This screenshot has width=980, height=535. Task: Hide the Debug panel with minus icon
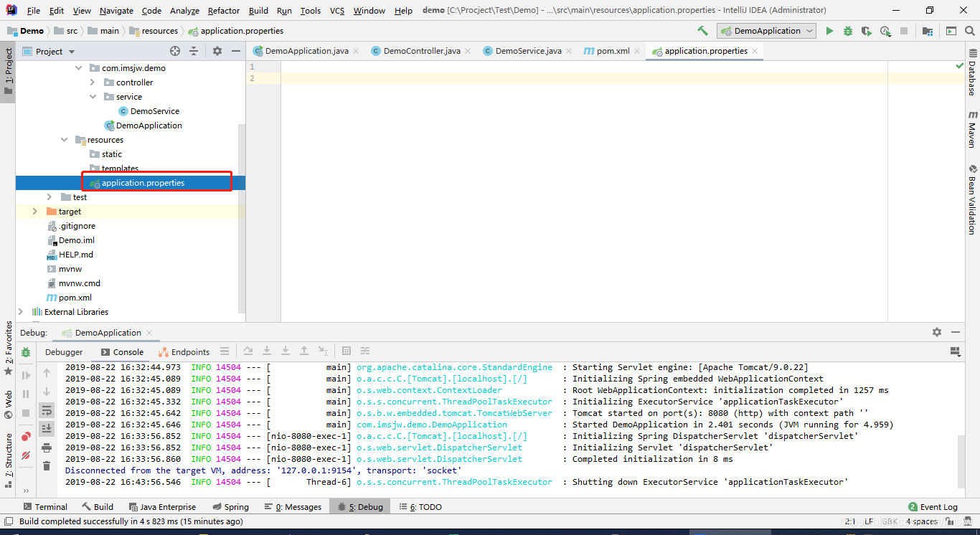coord(956,332)
